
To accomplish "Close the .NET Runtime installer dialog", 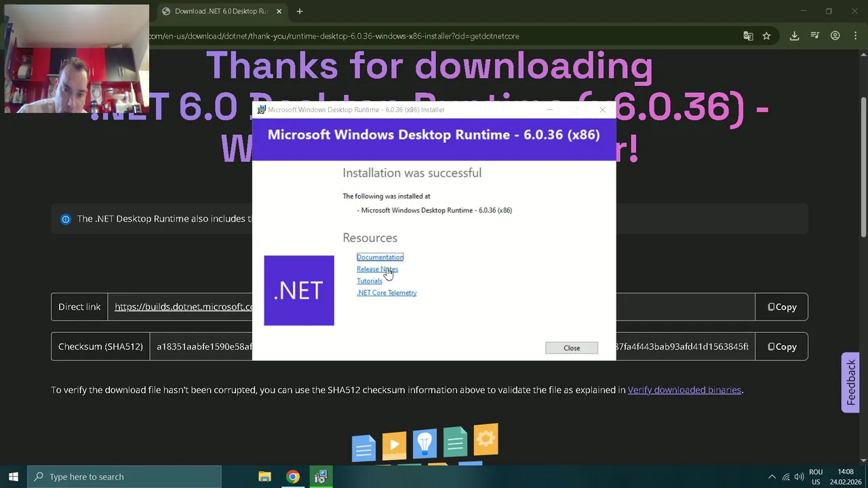I will (572, 348).
